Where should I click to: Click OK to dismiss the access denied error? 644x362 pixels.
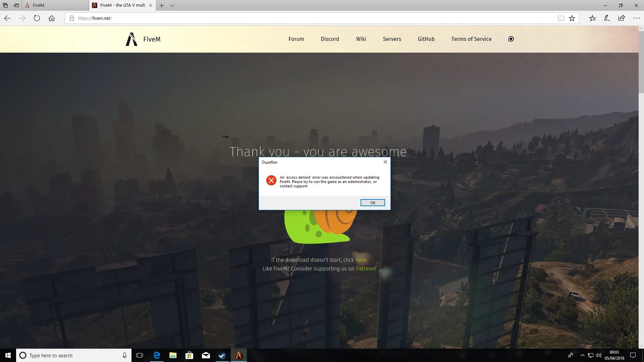pos(372,202)
